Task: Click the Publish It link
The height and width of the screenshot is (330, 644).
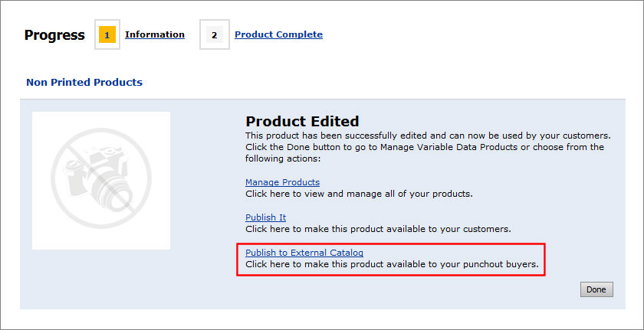Action: [265, 217]
